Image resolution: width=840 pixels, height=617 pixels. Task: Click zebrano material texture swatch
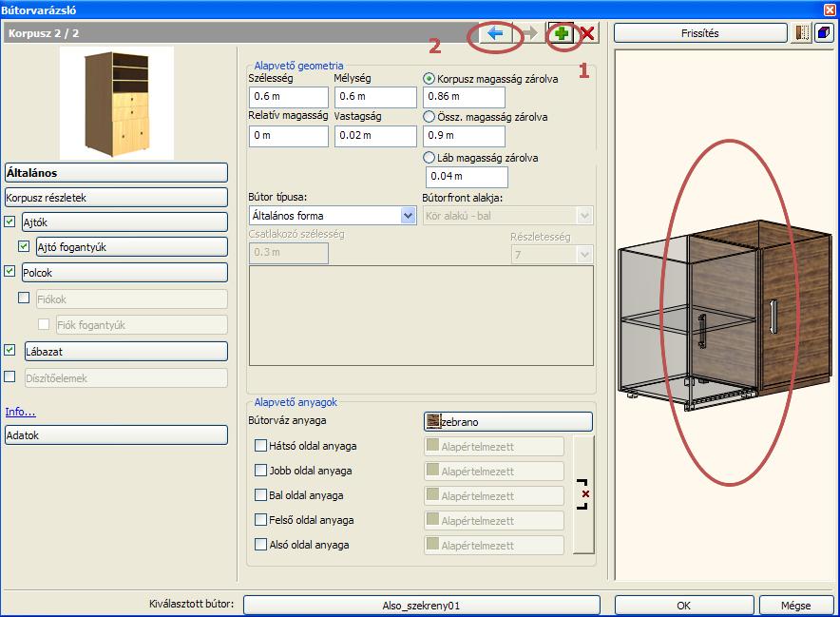433,421
